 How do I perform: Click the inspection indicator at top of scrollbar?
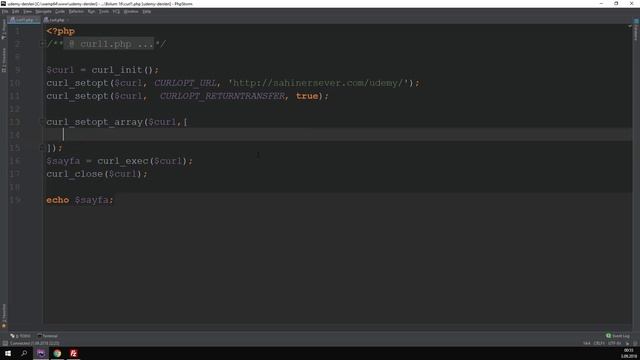point(630,26)
